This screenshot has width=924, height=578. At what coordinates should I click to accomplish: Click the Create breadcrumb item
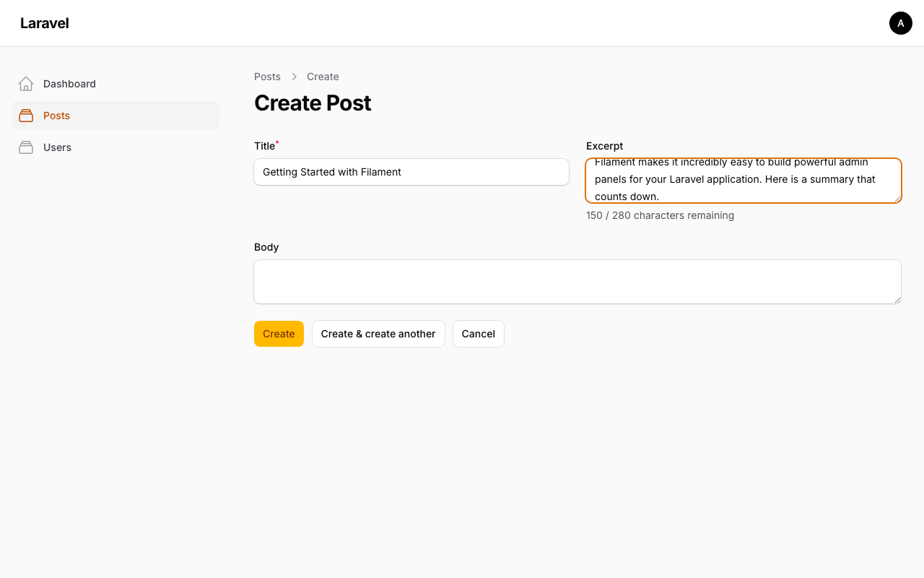(323, 77)
